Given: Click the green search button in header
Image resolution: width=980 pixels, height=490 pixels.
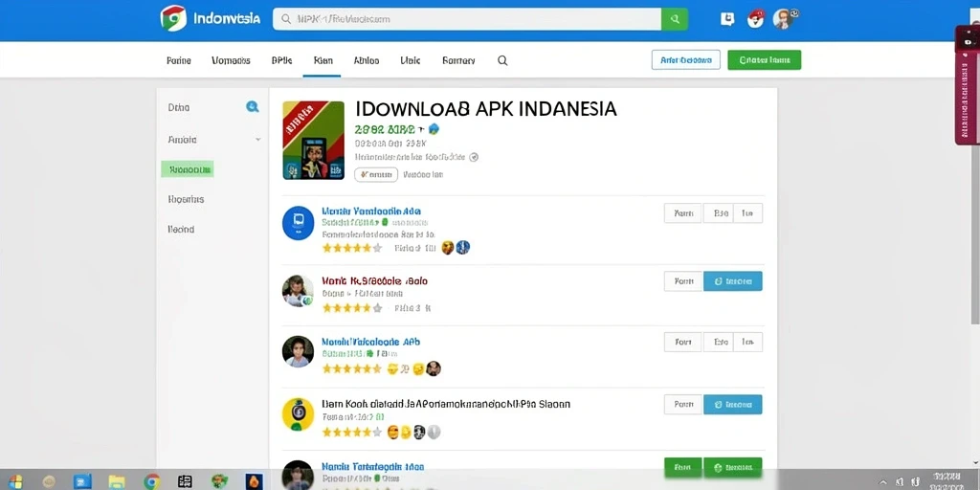Looking at the screenshot, I should (675, 19).
